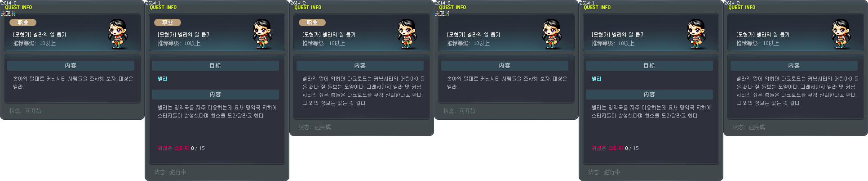Screen dimensions: 868x181
Task: Click NPC portrait in 2614-2 panel with 职业 badge
Action: point(407,34)
